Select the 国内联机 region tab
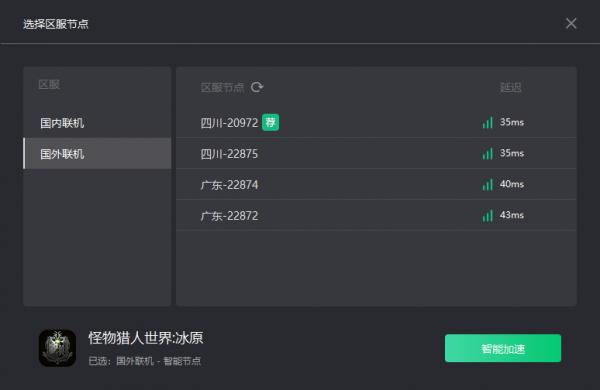This screenshot has width=600, height=390. click(97, 123)
